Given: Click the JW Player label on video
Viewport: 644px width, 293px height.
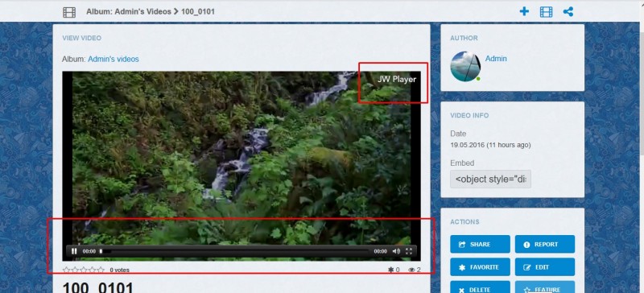Looking at the screenshot, I should click(x=397, y=80).
